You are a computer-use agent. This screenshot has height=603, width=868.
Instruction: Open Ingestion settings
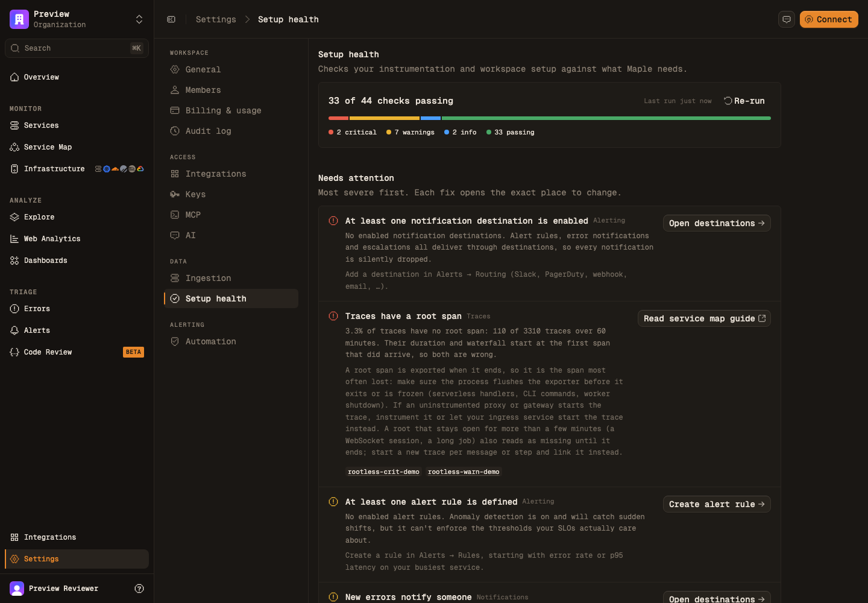point(231,278)
